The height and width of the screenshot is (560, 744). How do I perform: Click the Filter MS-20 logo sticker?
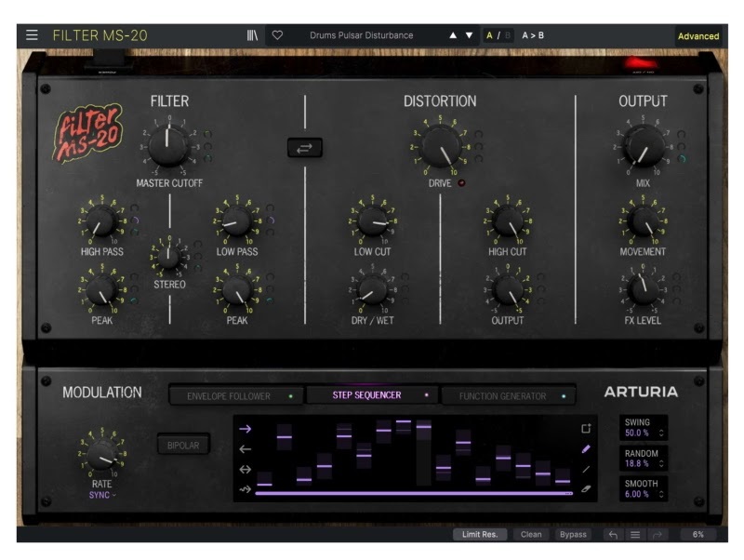click(x=88, y=133)
